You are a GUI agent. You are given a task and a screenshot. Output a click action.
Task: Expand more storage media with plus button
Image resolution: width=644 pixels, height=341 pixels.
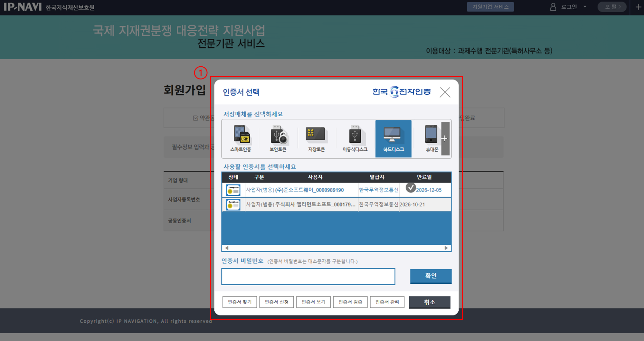click(x=445, y=138)
